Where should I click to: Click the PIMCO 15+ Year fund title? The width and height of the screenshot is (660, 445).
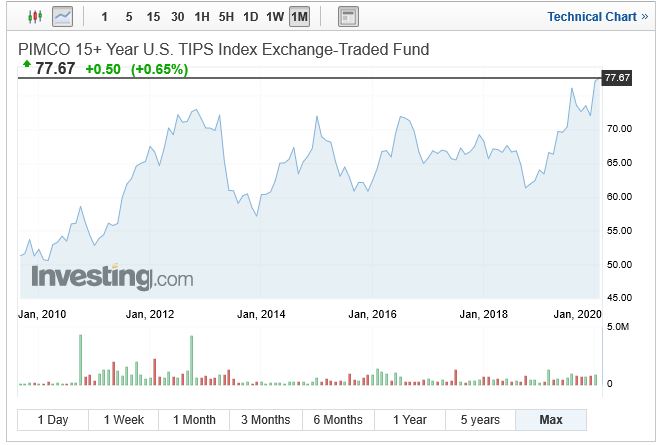pos(224,49)
